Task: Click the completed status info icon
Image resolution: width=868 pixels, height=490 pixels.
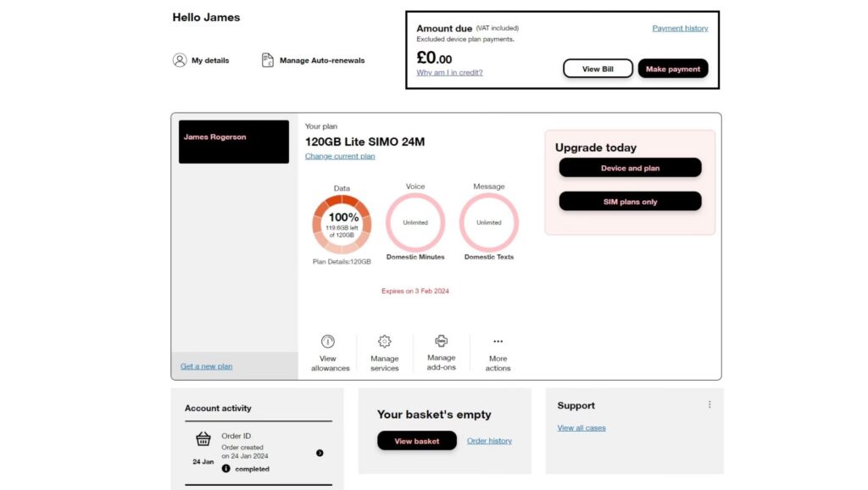Action: pyautogui.click(x=226, y=468)
